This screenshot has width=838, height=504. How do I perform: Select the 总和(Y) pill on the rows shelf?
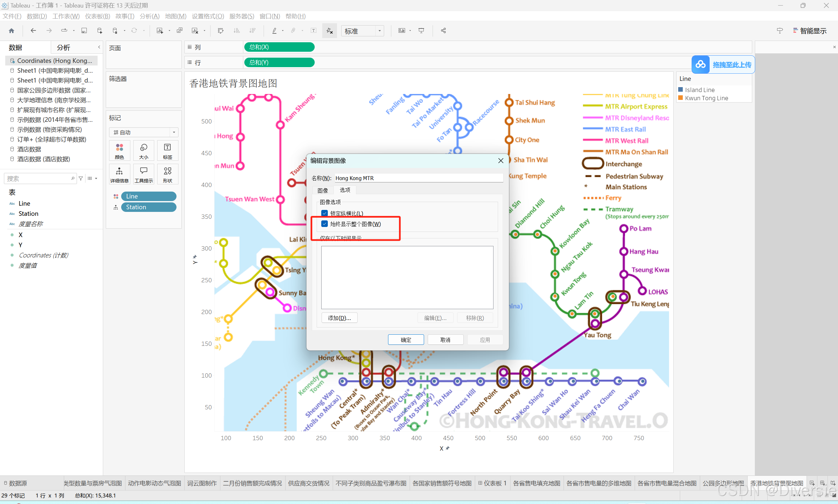click(279, 63)
